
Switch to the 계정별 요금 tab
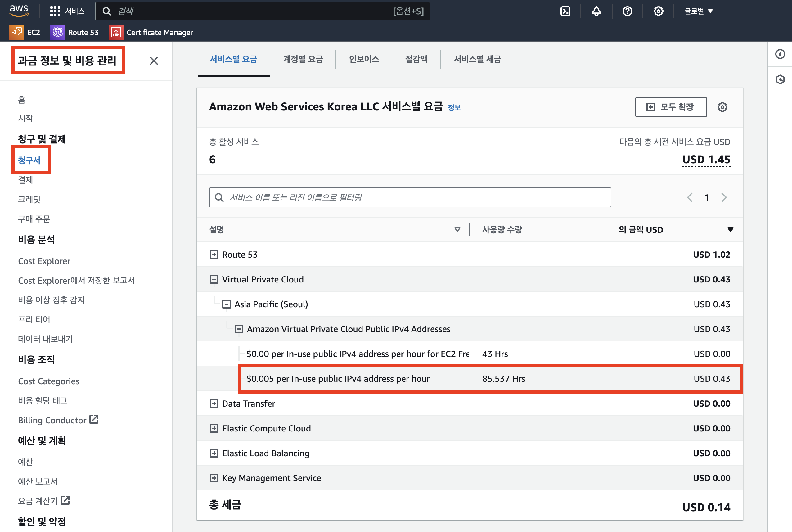tap(303, 59)
